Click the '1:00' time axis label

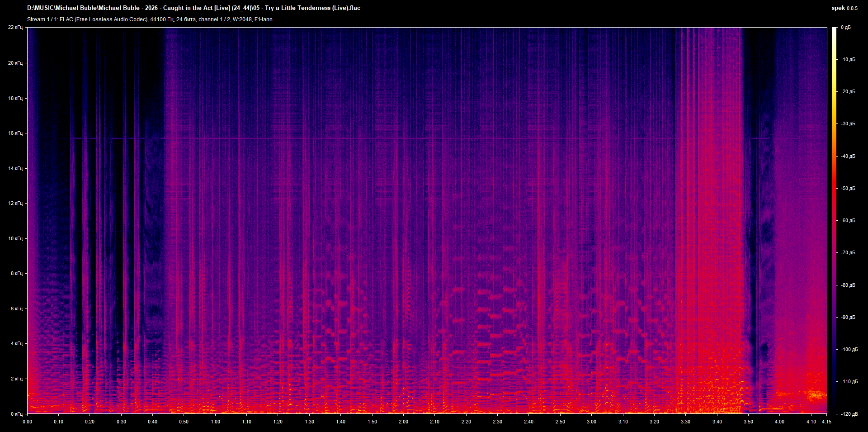[216, 422]
